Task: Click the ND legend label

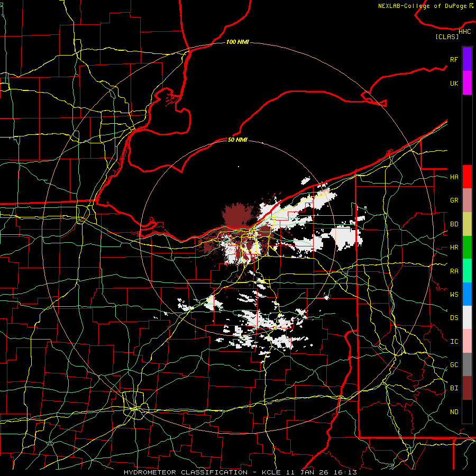Action: [454, 412]
